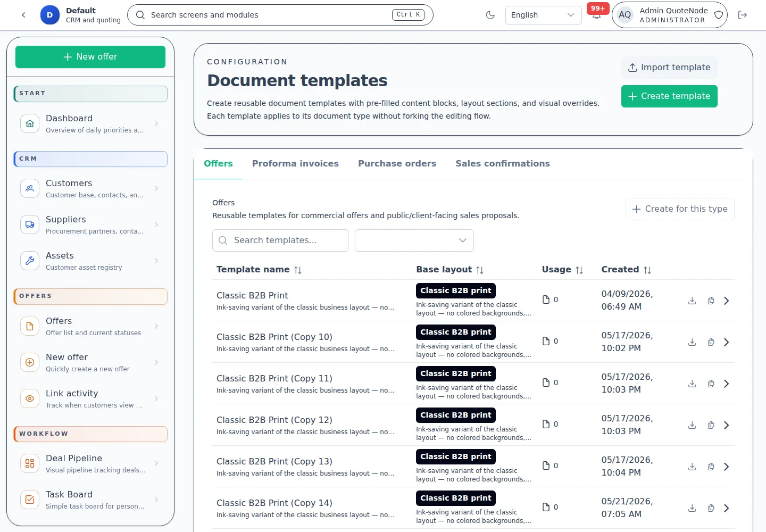Expand the Deal Pipeline row chevron
The height and width of the screenshot is (532, 766).
(156, 463)
